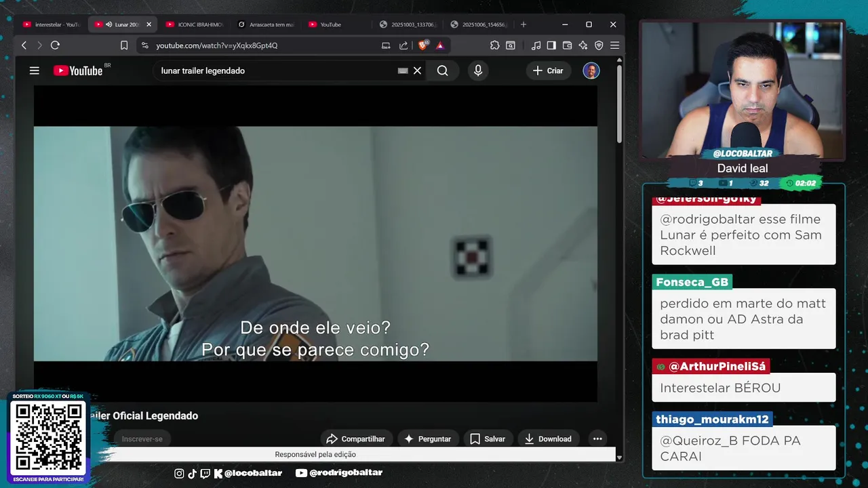Viewport: 868px width, 488px height.
Task: Save the video with Salvar button
Action: (x=488, y=439)
